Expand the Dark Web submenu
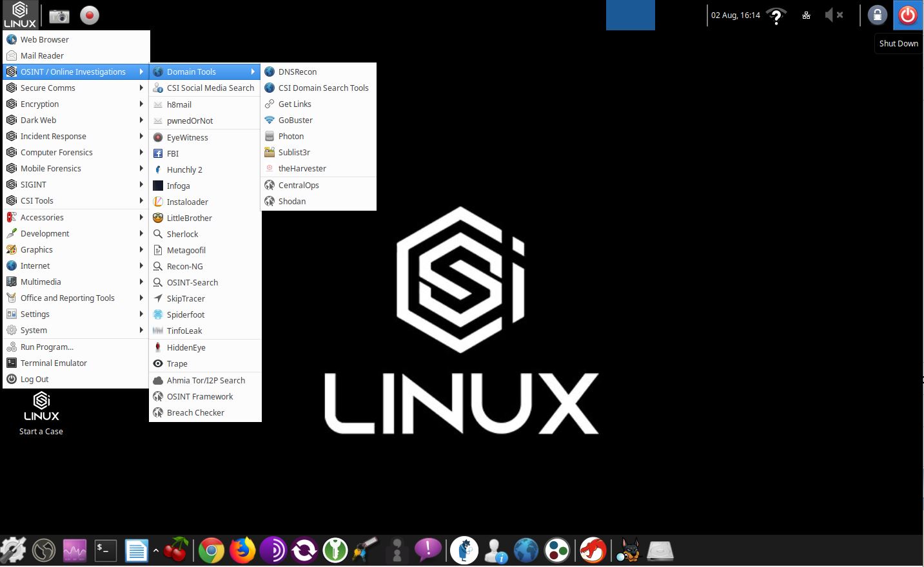Screen dimensions: 924x567 (x=76, y=120)
